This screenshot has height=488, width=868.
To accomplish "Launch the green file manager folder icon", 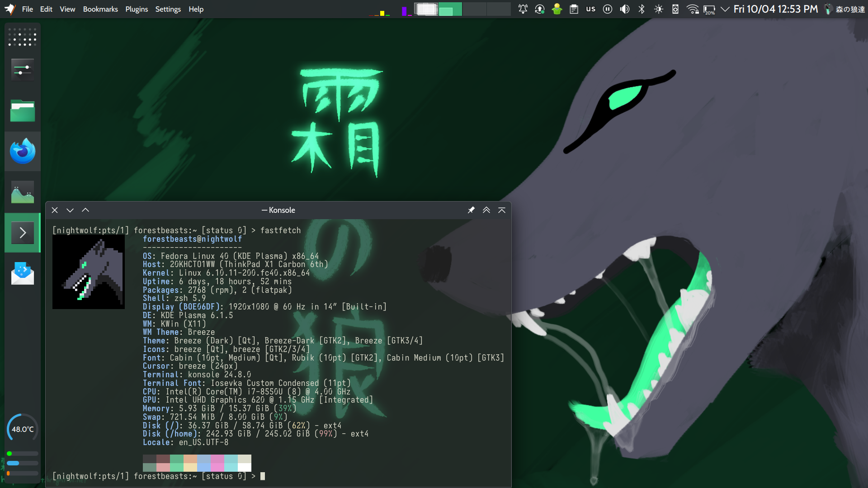I will (22, 110).
